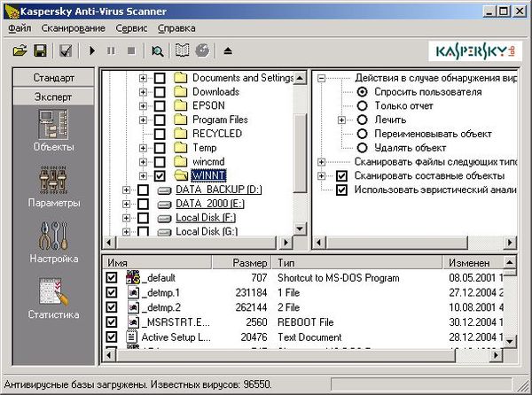Toggle Использовать эвристический анализ checkbox
This screenshot has height=395, width=532.
341,190
